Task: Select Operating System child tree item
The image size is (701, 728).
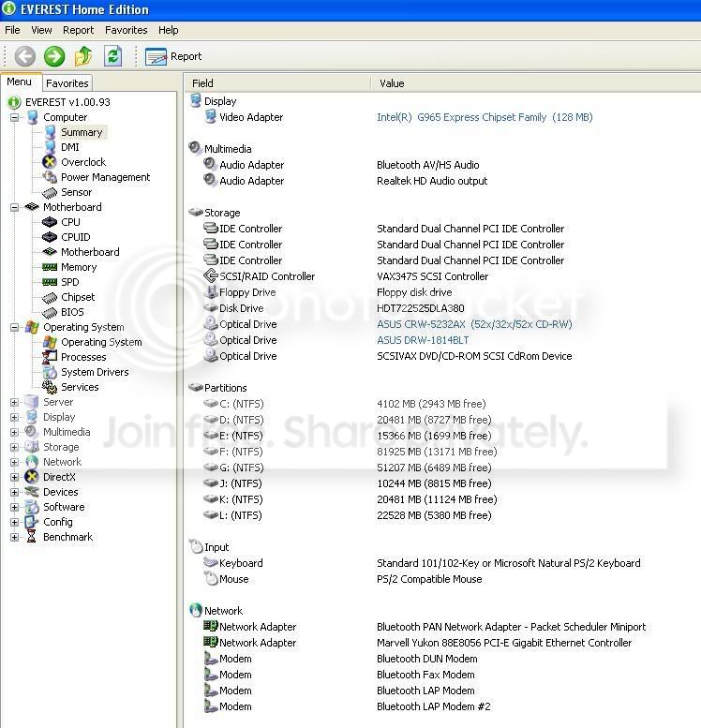Action: pyautogui.click(x=101, y=342)
